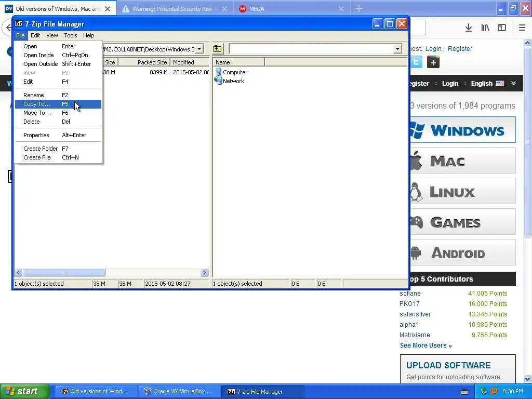Screen dimensions: 532x399
Task: Click the keyboard icon in taskbar
Action: coord(464,392)
